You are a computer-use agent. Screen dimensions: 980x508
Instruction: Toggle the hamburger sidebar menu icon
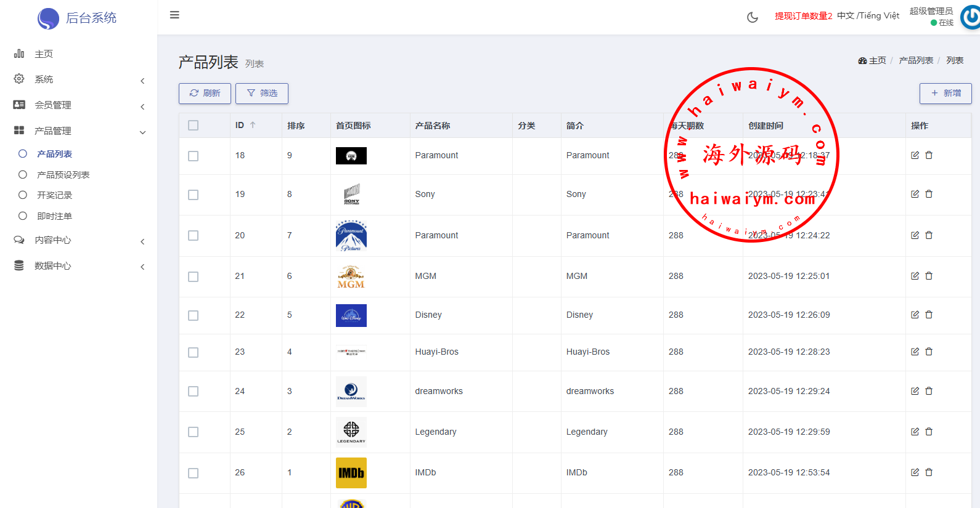(x=174, y=15)
